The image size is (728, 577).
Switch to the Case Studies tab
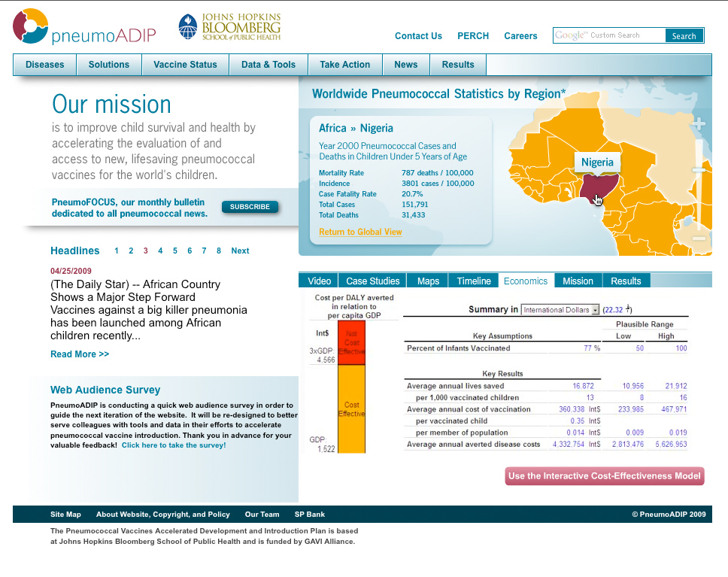[x=373, y=281]
